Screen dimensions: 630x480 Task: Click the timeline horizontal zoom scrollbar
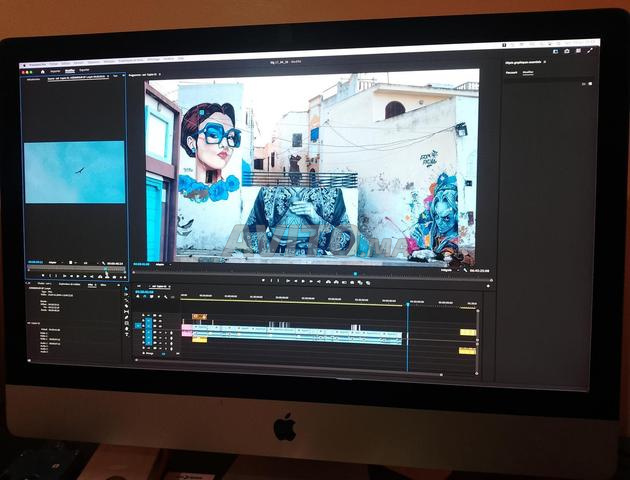(289, 368)
